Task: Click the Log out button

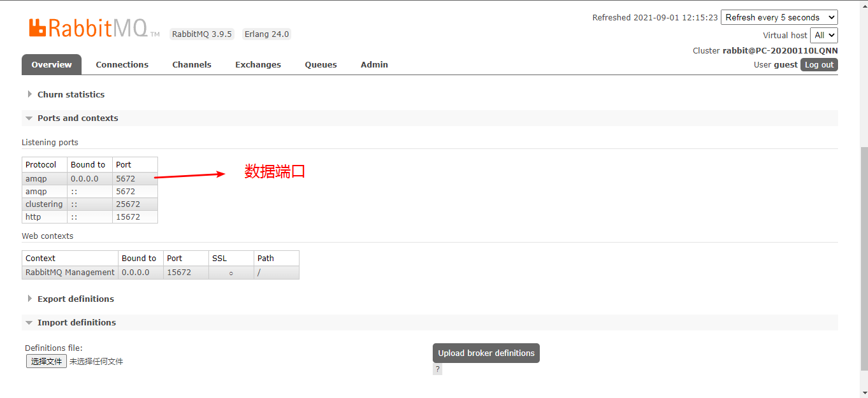Action: pos(819,65)
